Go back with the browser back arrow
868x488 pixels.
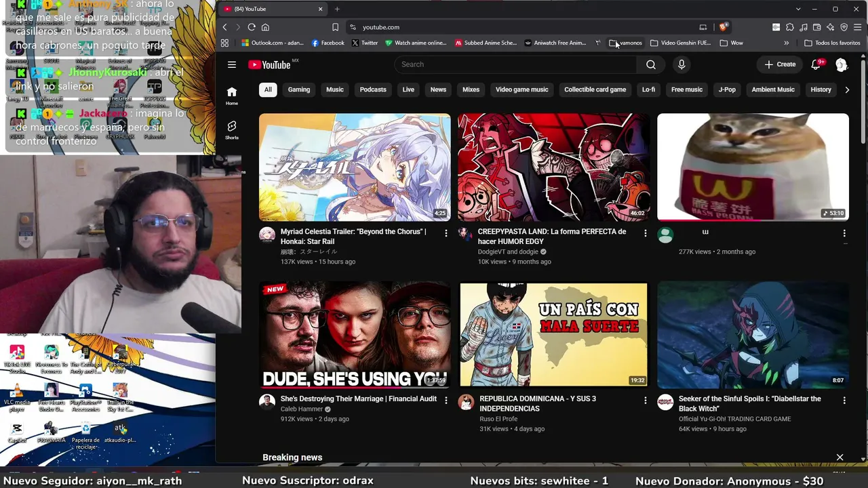[225, 27]
